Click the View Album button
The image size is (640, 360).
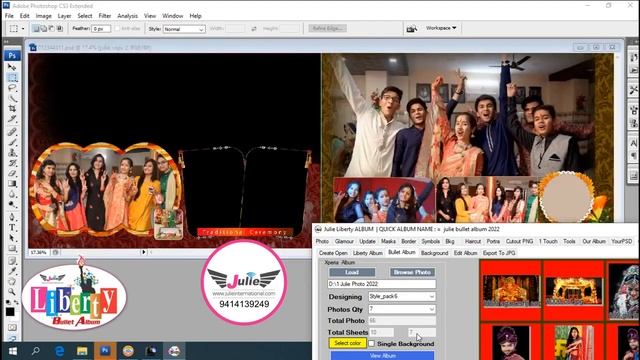pos(382,356)
